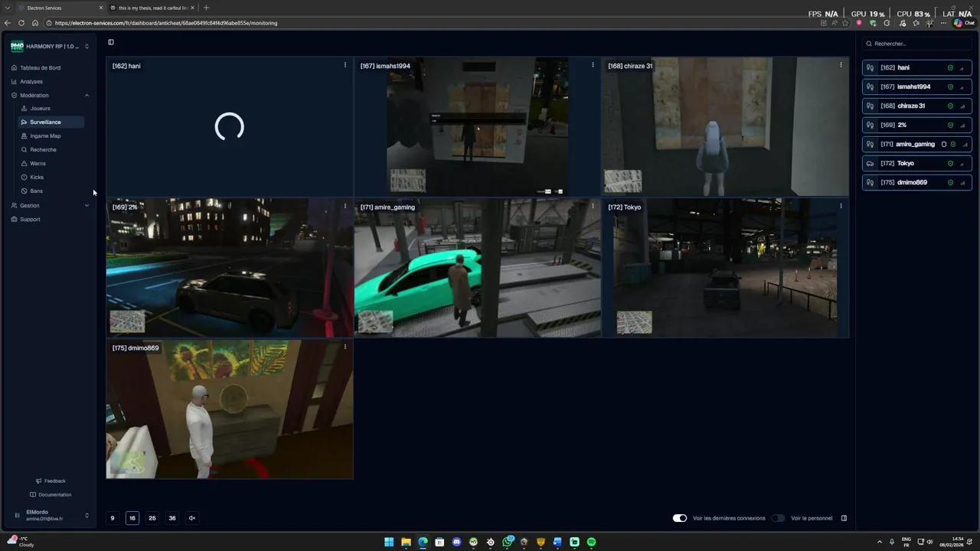
Task: Open the options menu on Tokyo's stream
Action: pos(841,206)
